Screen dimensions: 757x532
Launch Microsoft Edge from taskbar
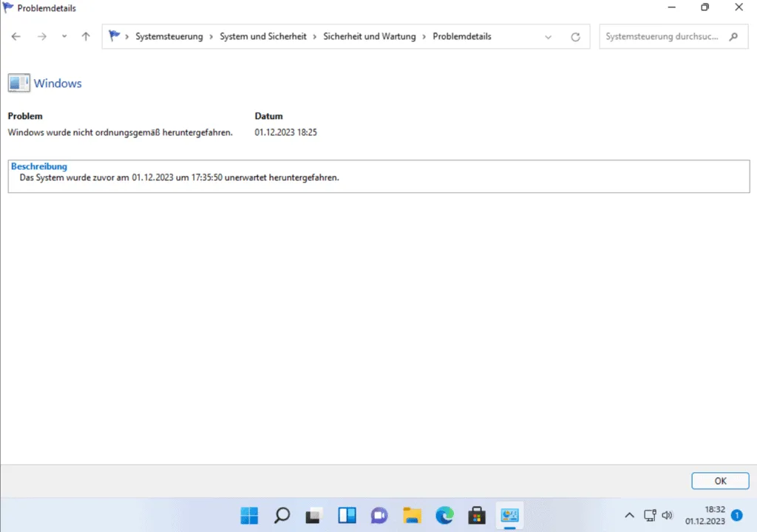[x=444, y=515]
